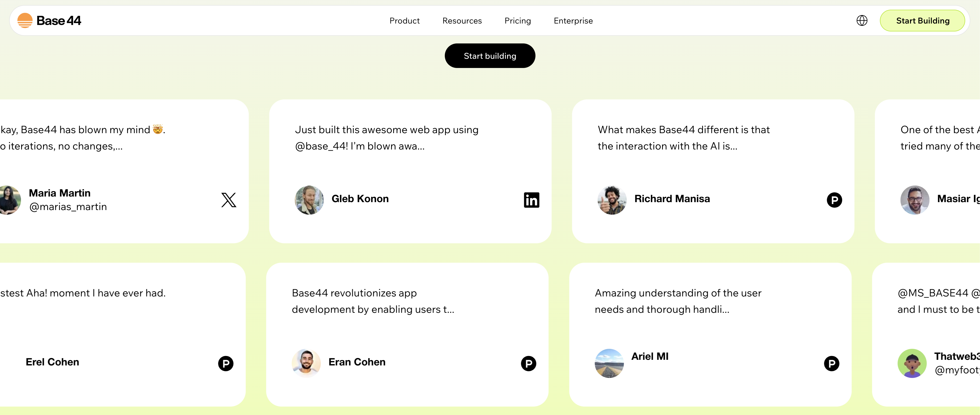
Task: Click Product Hunt icon on Eran Cohen's card
Action: click(528, 363)
